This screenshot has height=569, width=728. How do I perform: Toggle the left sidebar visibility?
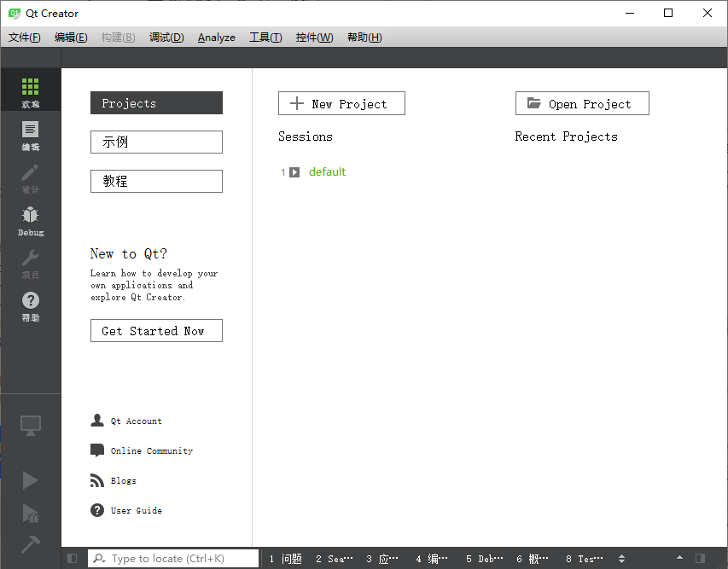click(x=72, y=558)
